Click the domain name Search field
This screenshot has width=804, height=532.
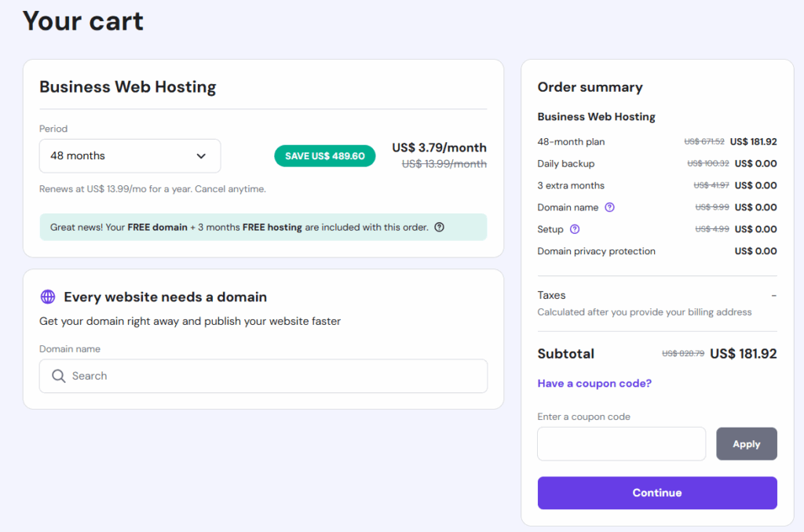tap(263, 377)
